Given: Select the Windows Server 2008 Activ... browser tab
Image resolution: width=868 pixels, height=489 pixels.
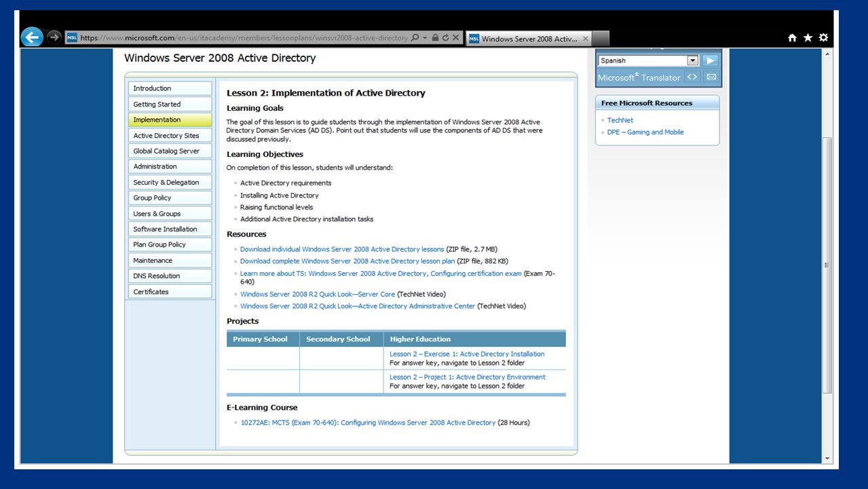Looking at the screenshot, I should pos(529,39).
